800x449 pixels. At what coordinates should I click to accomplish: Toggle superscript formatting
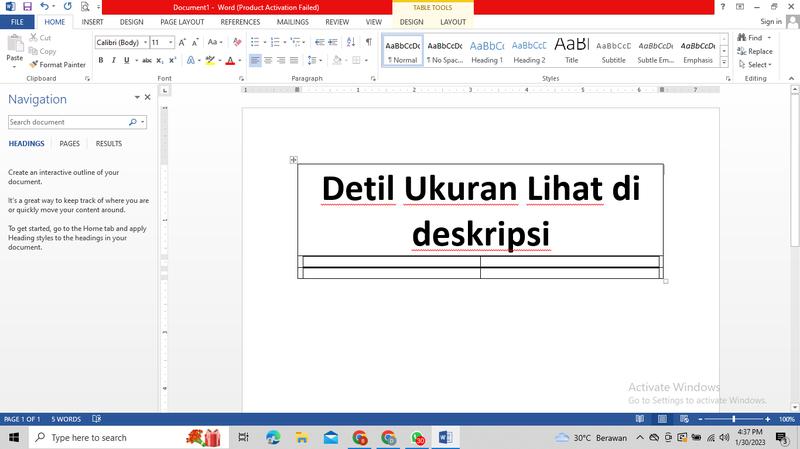(x=172, y=60)
